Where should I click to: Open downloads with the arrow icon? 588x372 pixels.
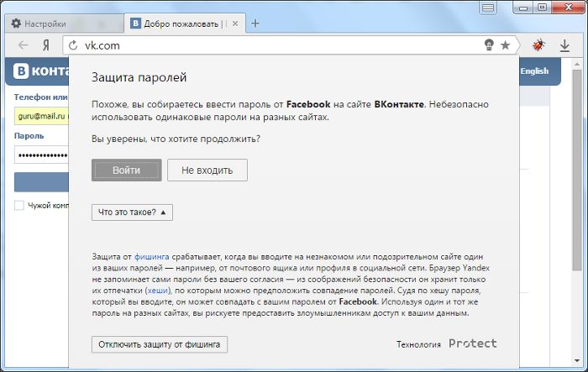click(x=565, y=45)
